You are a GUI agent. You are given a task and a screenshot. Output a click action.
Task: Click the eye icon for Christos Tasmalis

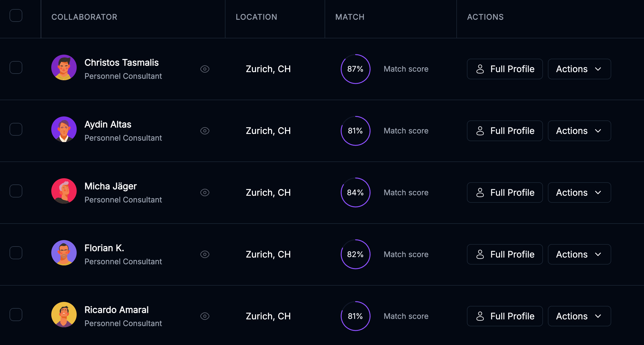pyautogui.click(x=205, y=69)
